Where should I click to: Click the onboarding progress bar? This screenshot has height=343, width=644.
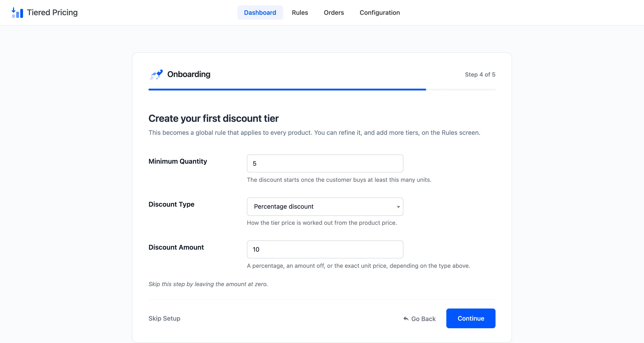pos(322,89)
